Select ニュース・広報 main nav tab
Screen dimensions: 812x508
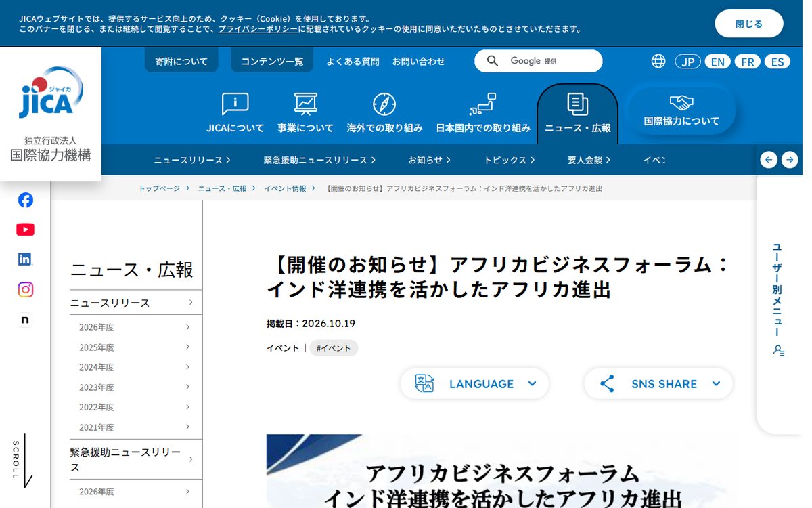[x=577, y=114]
